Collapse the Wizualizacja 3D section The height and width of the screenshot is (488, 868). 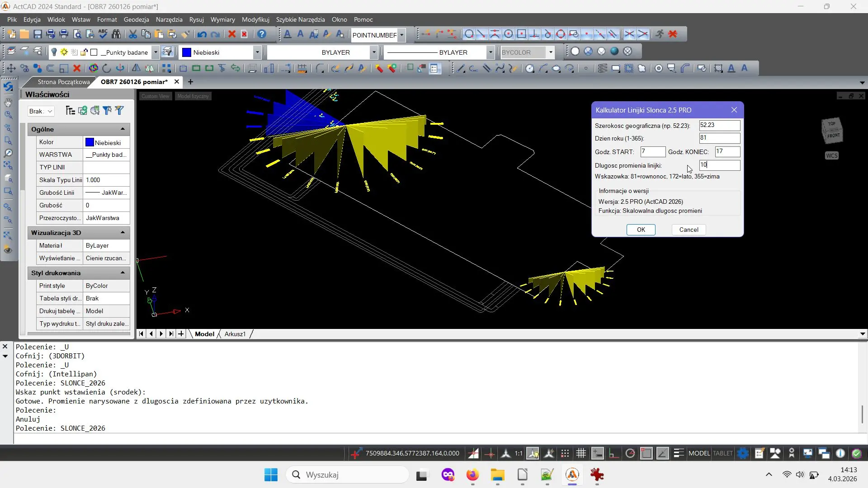(x=123, y=233)
